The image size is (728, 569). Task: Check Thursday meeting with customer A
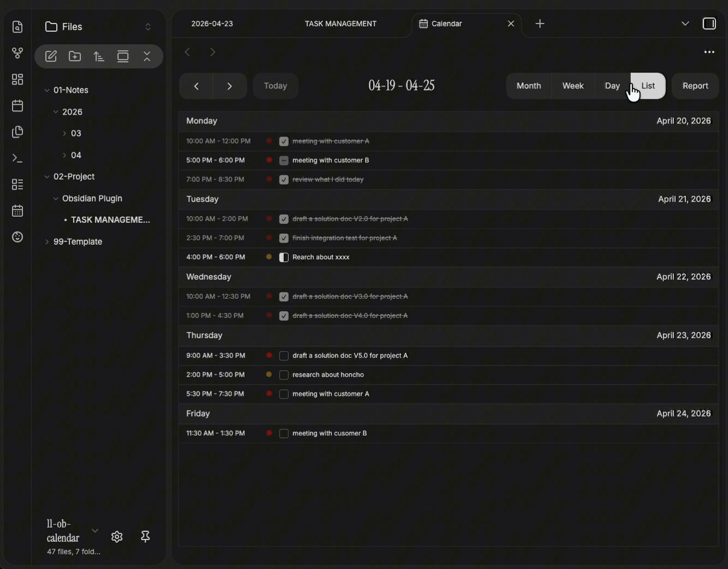click(x=284, y=394)
